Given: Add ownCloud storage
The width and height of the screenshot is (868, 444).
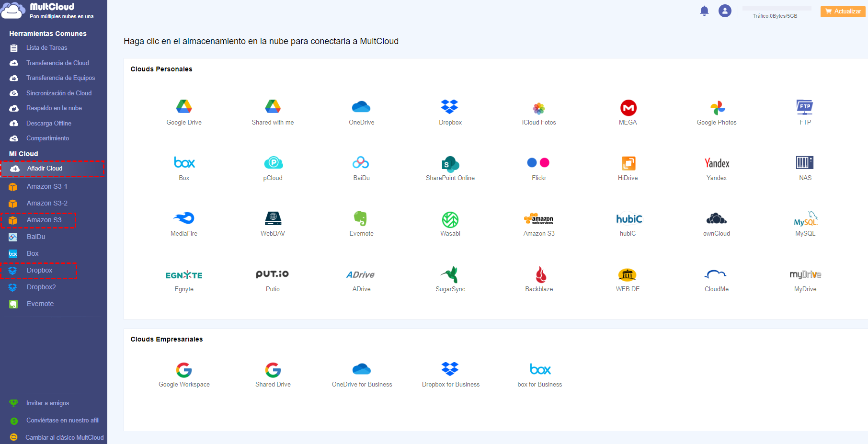Looking at the screenshot, I should (x=717, y=224).
